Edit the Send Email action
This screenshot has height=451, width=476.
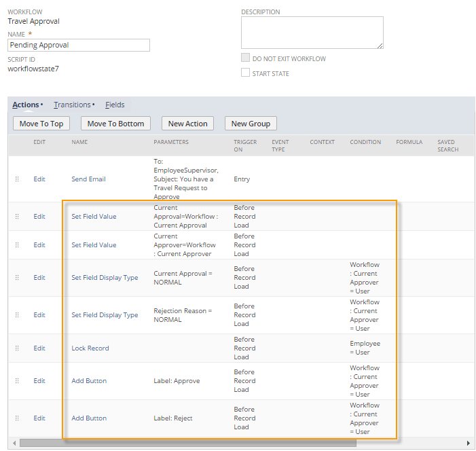click(39, 179)
